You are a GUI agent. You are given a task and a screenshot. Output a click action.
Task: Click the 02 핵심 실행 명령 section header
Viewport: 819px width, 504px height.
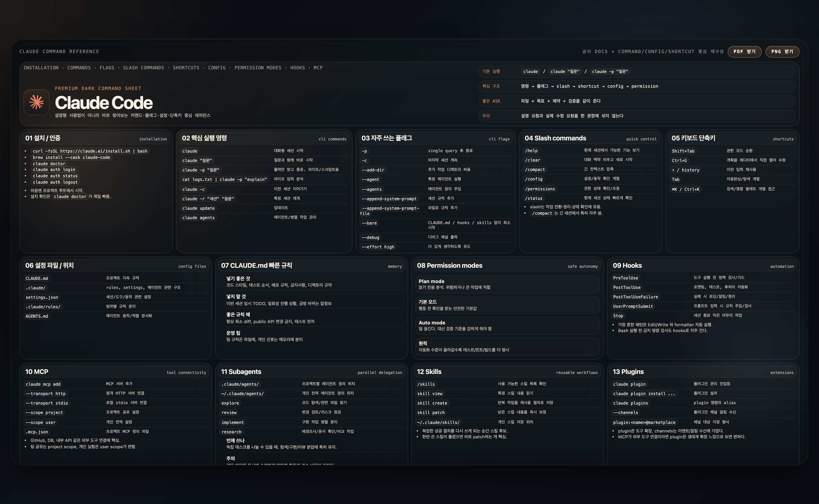[204, 138]
